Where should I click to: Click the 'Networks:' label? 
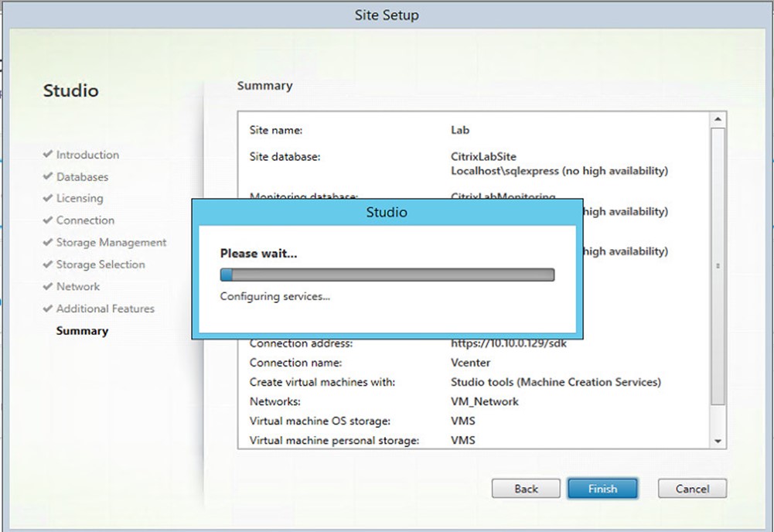275,402
